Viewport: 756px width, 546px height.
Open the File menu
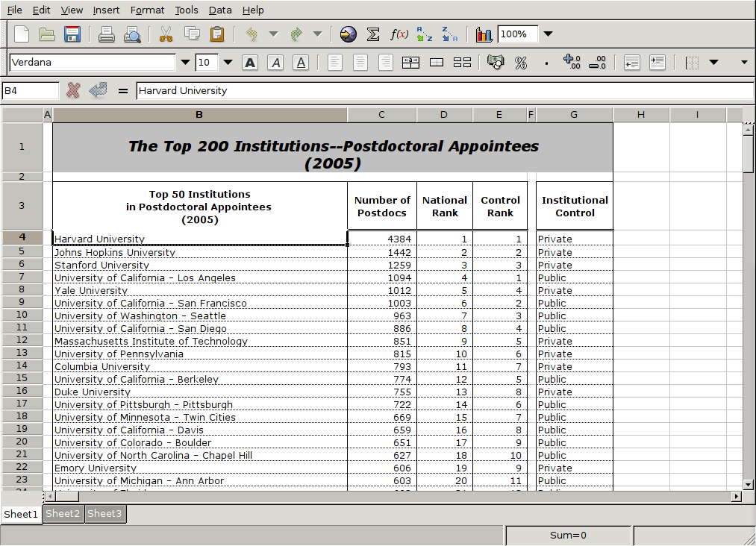tap(14, 10)
